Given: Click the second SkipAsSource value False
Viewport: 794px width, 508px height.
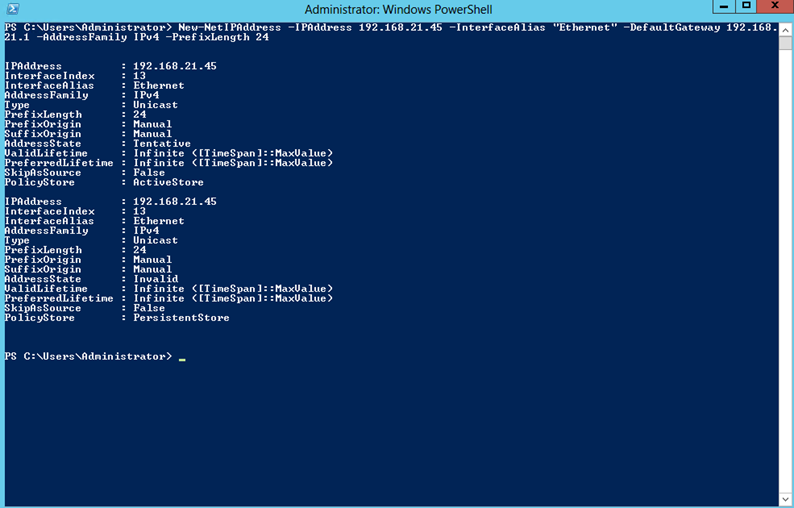Looking at the screenshot, I should click(x=149, y=308).
